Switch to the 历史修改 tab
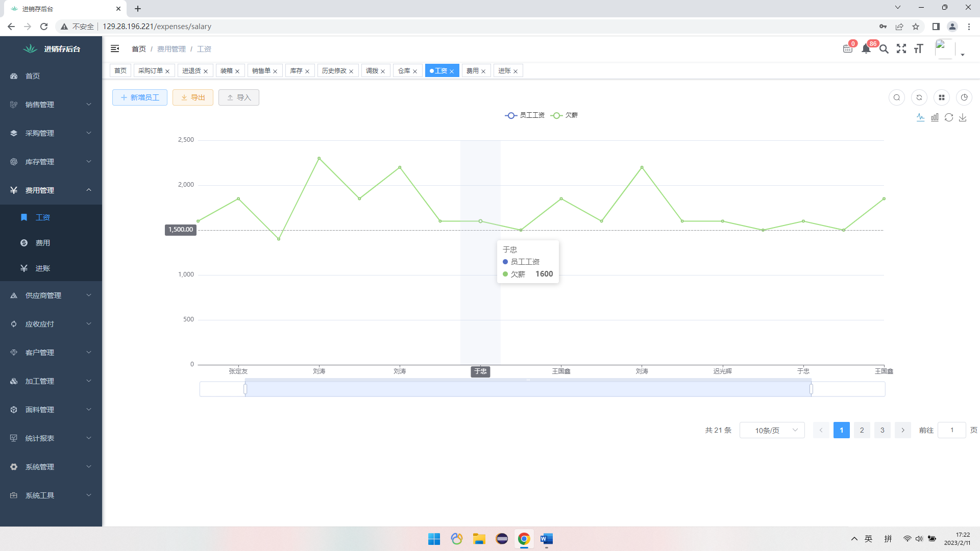Screen dimensions: 980x551 pyautogui.click(x=334, y=71)
